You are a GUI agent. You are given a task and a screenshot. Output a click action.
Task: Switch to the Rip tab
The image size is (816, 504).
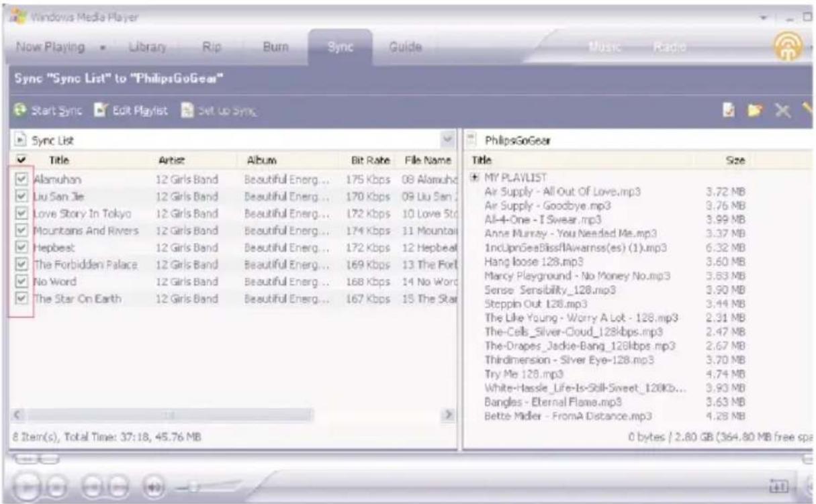click(212, 48)
